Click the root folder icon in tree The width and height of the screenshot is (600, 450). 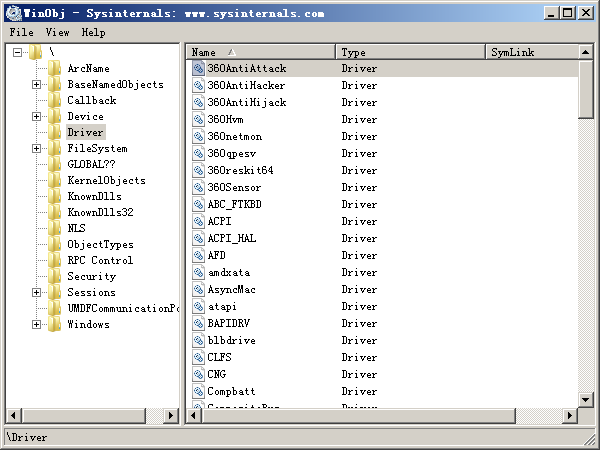coord(35,52)
